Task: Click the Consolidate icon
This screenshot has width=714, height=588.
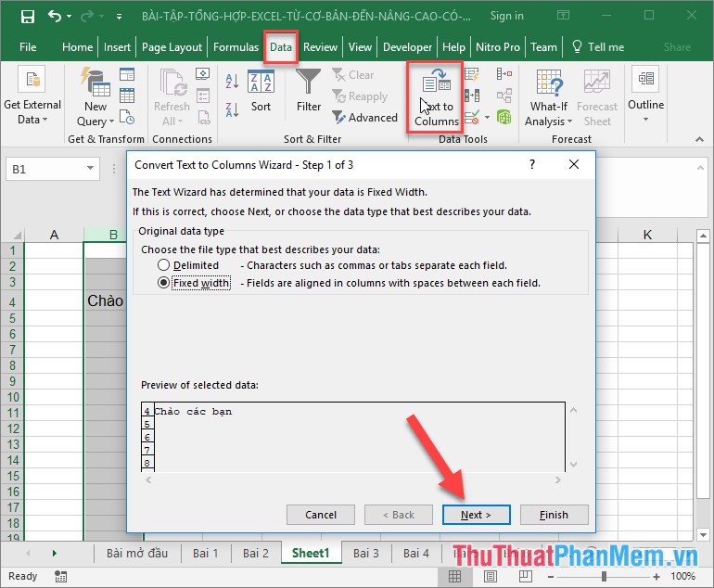Action: click(x=504, y=74)
